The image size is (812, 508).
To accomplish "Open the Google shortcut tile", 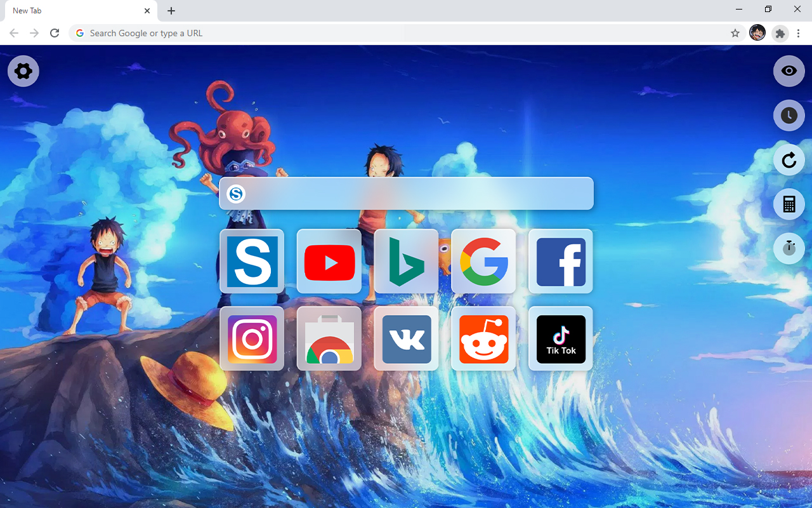I will [483, 262].
